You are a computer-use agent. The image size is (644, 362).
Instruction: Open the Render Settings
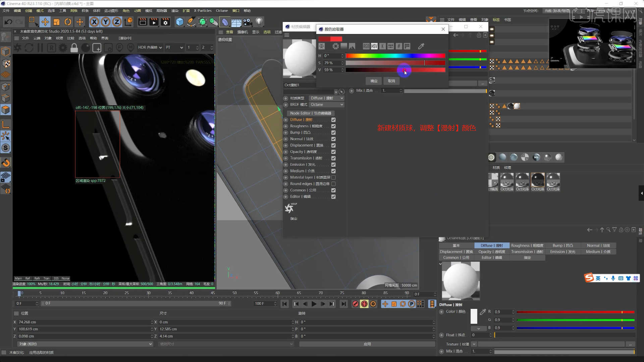pos(165,22)
